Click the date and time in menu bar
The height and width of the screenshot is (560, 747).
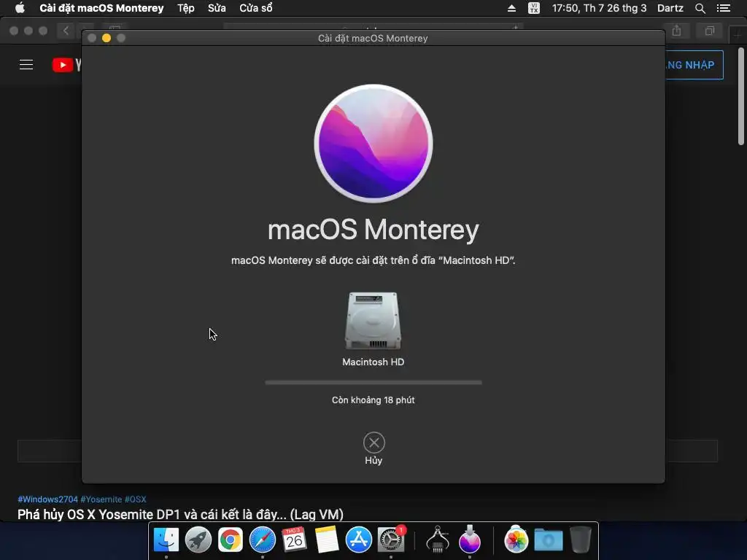pos(600,8)
